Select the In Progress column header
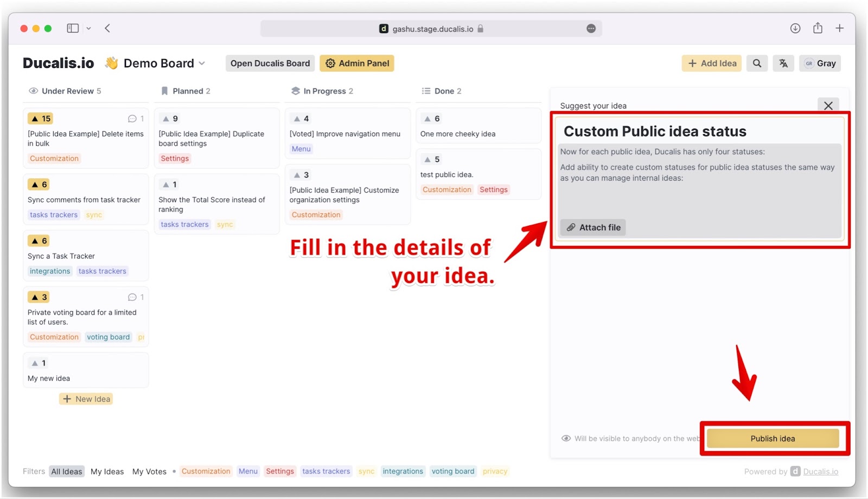This screenshot has height=499, width=868. (x=322, y=91)
